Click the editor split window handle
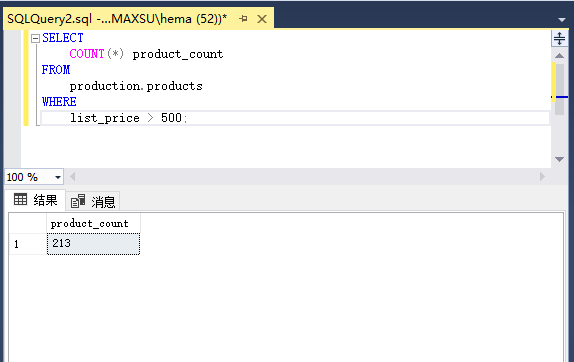Screen dimensions: 574x362 [559, 38]
